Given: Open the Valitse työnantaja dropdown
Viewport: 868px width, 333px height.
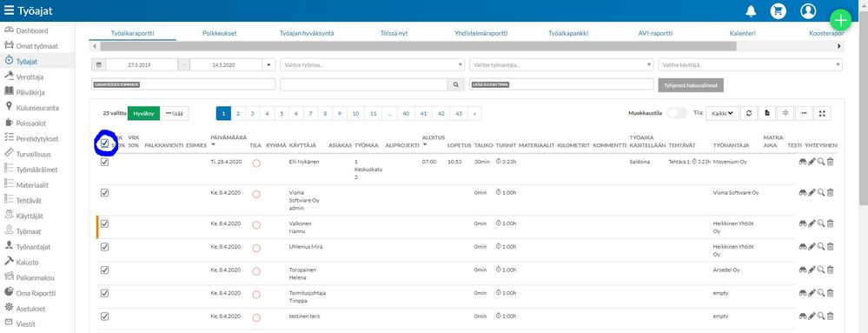Looking at the screenshot, I should 561,65.
